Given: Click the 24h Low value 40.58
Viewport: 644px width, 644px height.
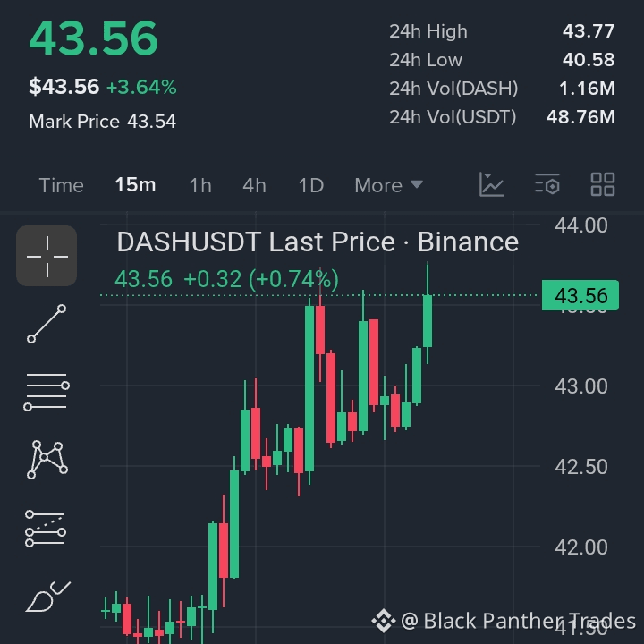Looking at the screenshot, I should coord(589,60).
